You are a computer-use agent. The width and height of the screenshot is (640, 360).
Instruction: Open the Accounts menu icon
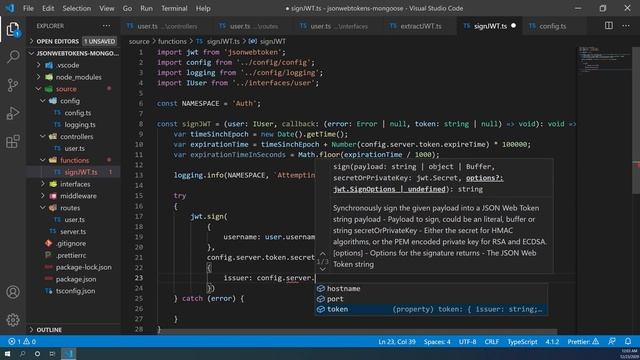tap(13, 292)
